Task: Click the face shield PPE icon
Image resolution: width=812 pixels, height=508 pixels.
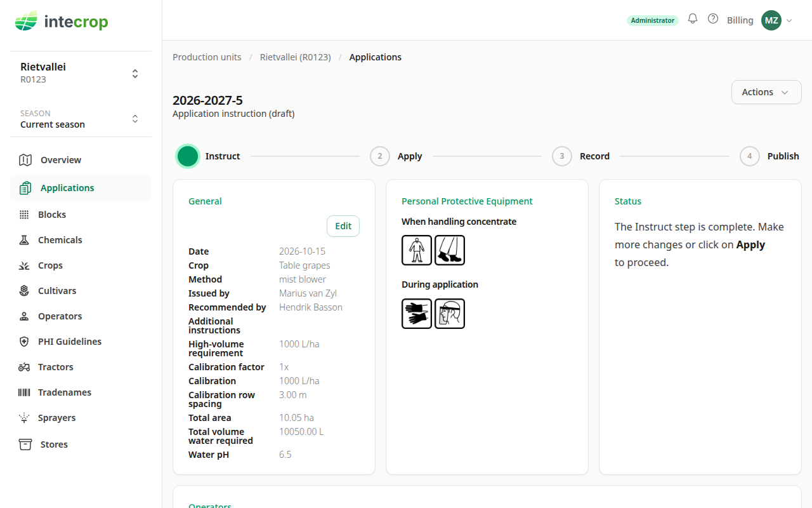Action: [x=450, y=314]
